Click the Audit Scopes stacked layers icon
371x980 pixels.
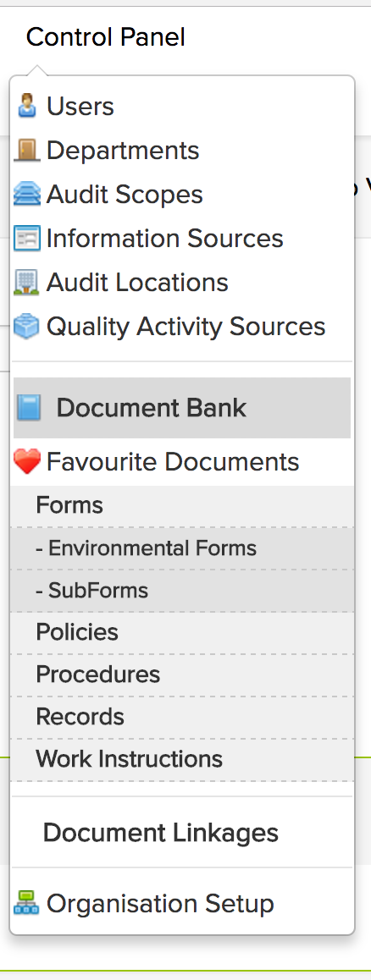[x=27, y=195]
